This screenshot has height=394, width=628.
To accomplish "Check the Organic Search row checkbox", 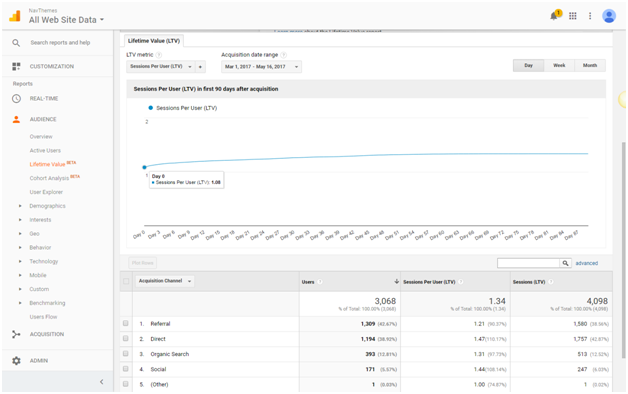I will (x=126, y=354).
